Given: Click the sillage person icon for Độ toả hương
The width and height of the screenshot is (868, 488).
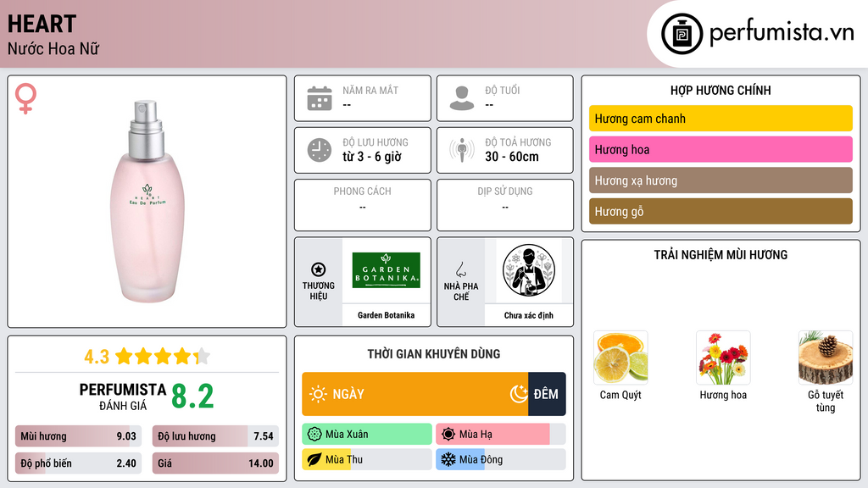Looking at the screenshot, I should [462, 150].
